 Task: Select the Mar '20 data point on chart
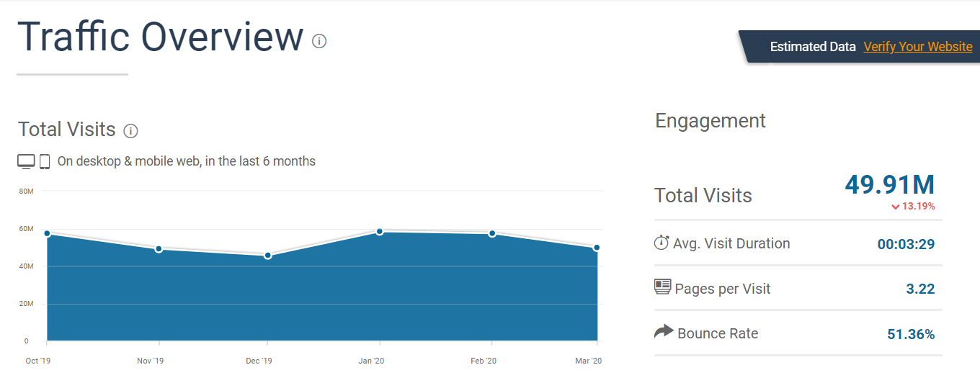coord(597,248)
